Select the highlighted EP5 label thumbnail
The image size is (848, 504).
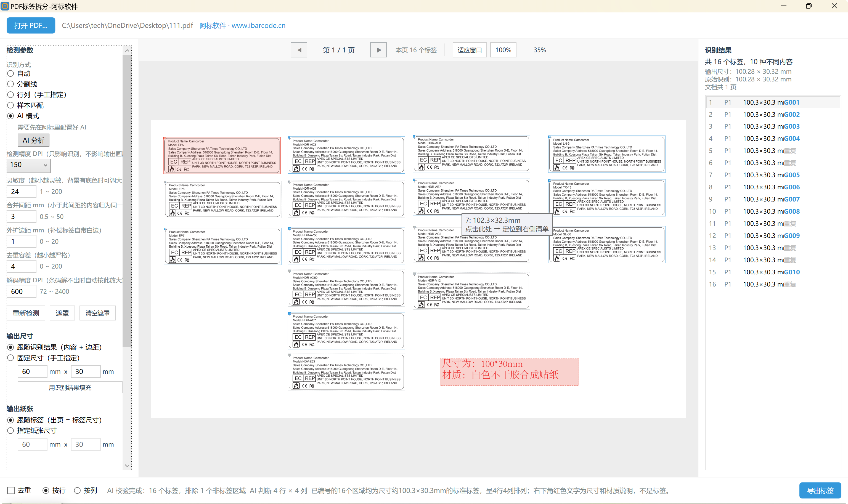[222, 155]
